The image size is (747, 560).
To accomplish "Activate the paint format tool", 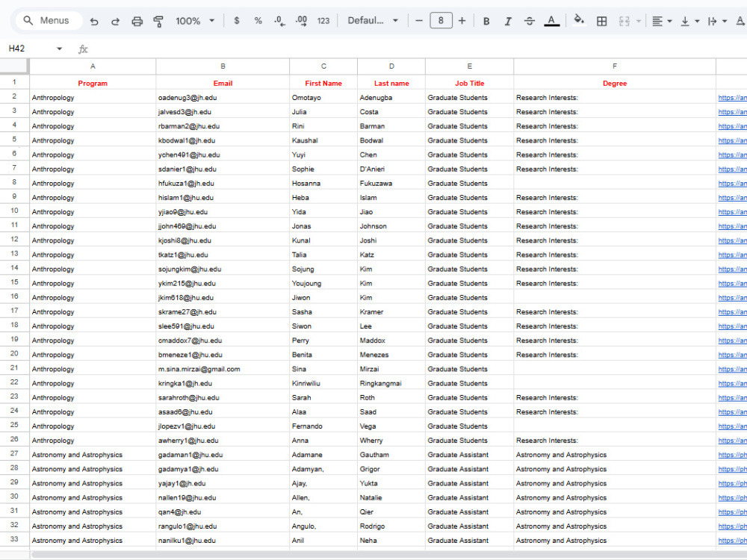I will click(158, 21).
